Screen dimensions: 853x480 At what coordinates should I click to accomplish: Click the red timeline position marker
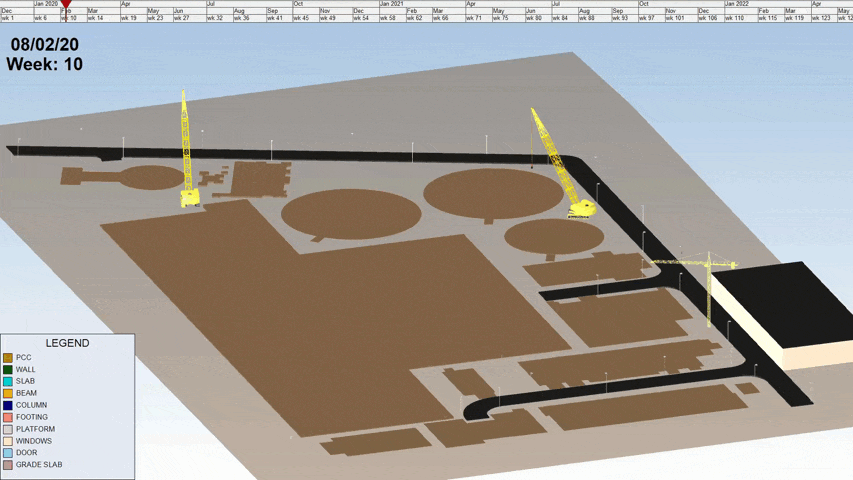(66, 5)
